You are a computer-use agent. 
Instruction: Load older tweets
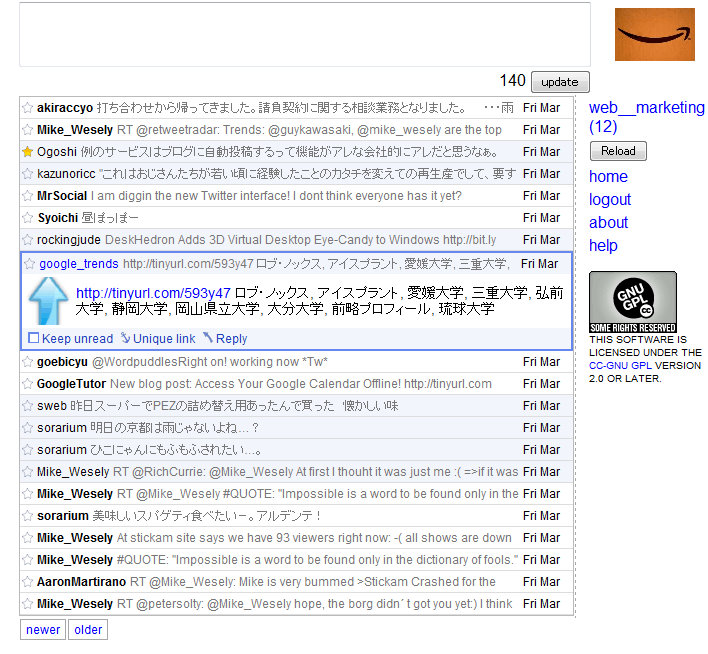[x=88, y=630]
